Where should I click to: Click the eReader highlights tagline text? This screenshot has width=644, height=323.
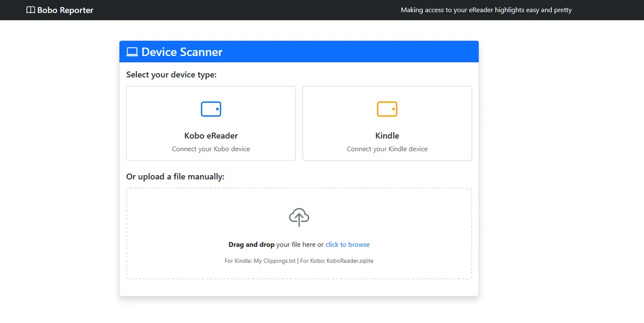tap(486, 10)
